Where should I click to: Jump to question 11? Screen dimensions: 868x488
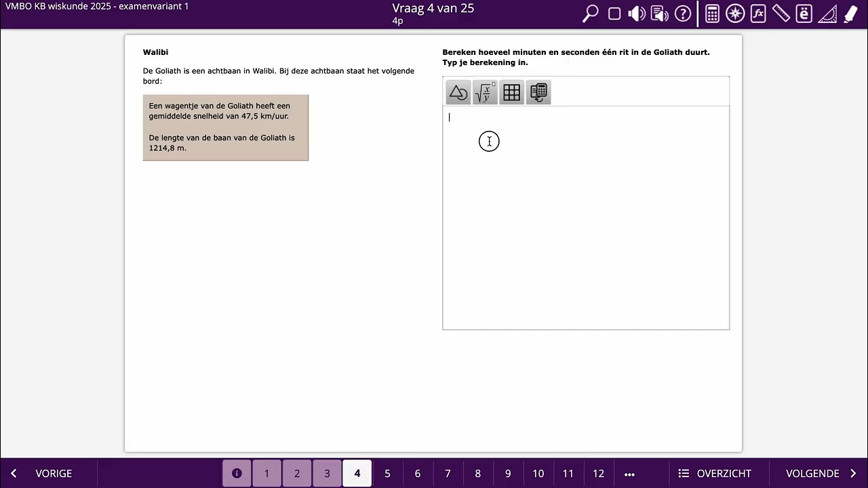568,474
